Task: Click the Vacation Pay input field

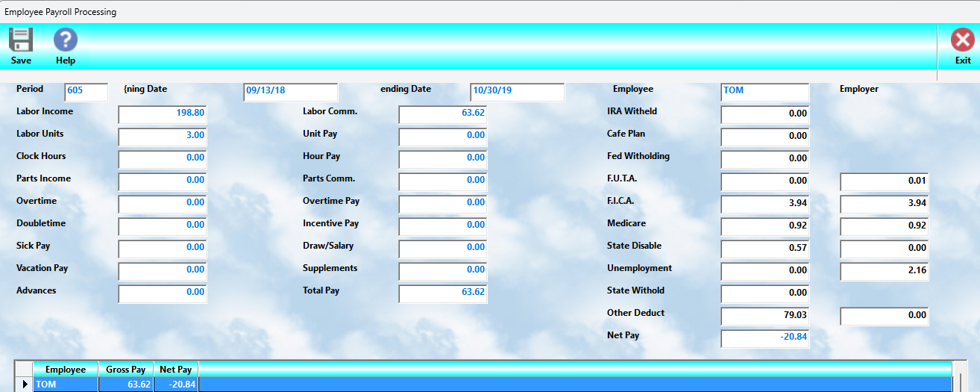Action: coord(163,271)
